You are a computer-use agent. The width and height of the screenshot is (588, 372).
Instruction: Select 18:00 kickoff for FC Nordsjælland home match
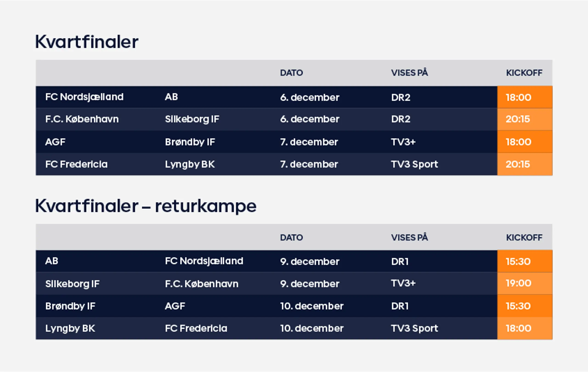518,97
